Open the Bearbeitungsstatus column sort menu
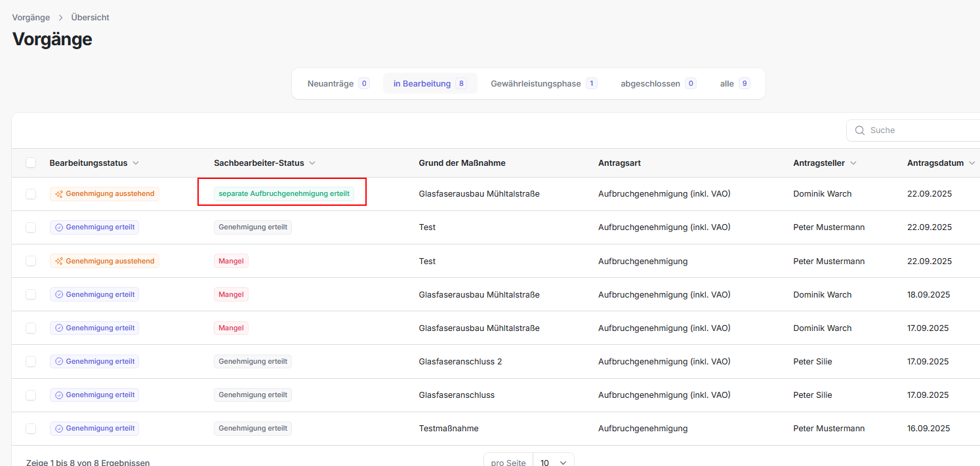The image size is (980, 466). tap(136, 163)
